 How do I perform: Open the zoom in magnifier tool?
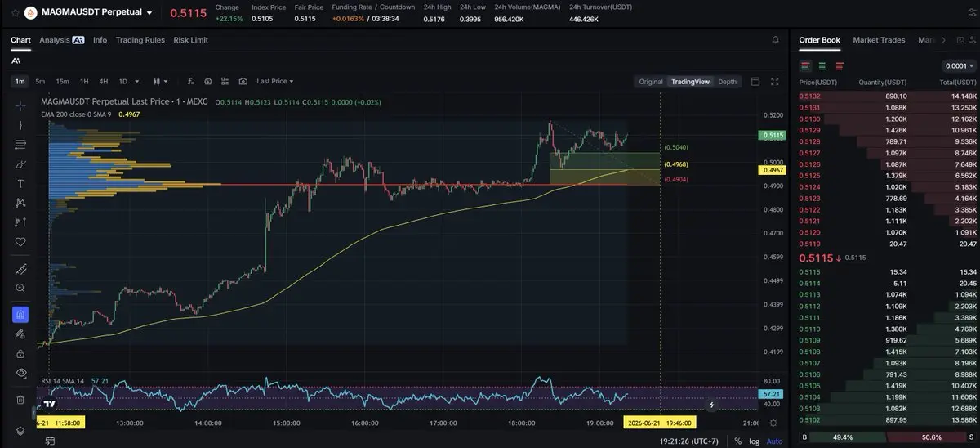click(20, 288)
